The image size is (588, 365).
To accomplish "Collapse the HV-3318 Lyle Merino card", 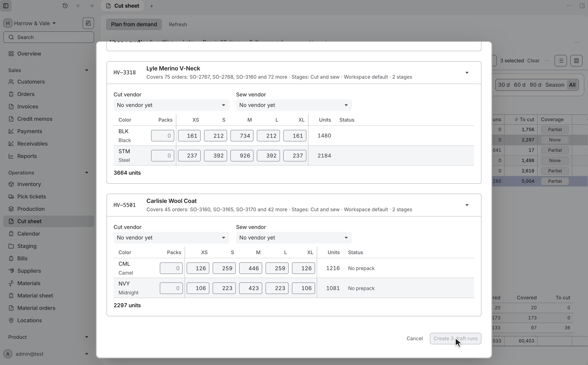I will [467, 73].
